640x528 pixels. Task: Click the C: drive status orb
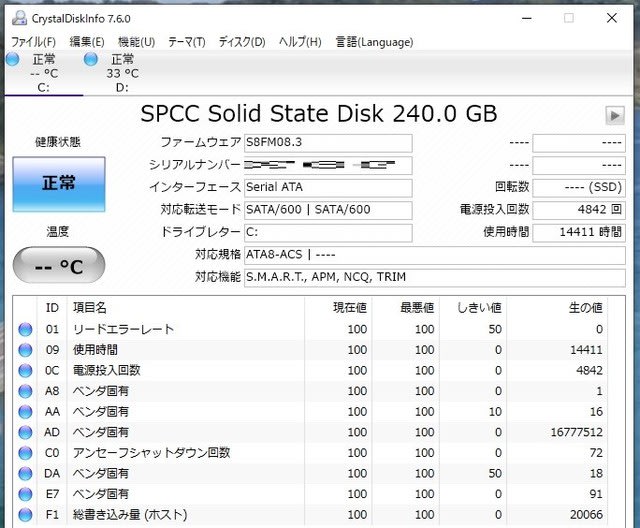[12, 59]
